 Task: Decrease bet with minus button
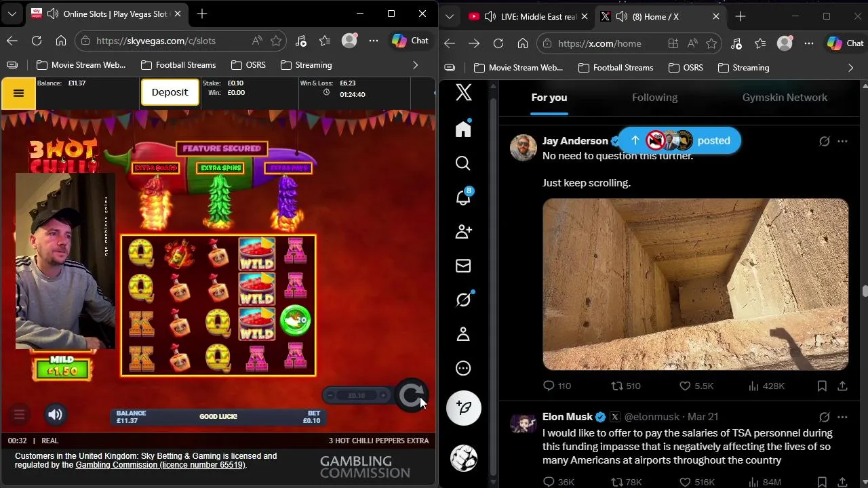(x=330, y=396)
